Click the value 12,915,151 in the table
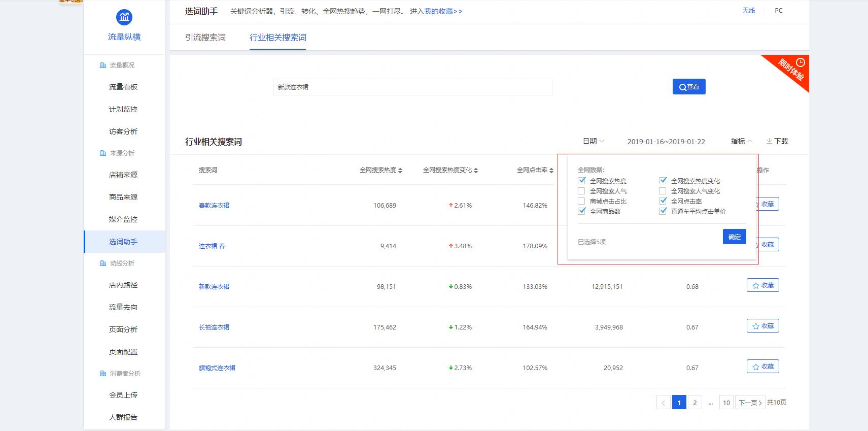This screenshot has width=868, height=431. tap(607, 287)
